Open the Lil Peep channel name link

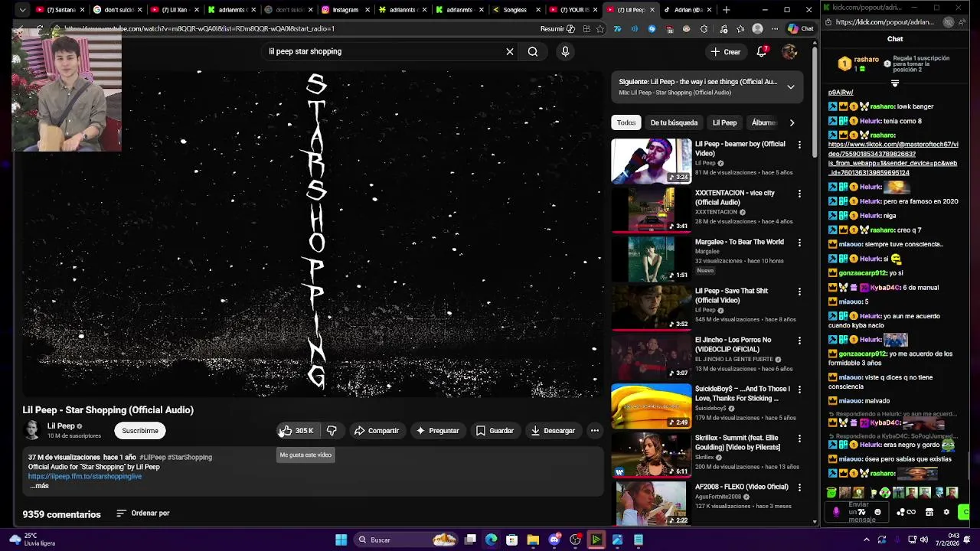(x=61, y=426)
